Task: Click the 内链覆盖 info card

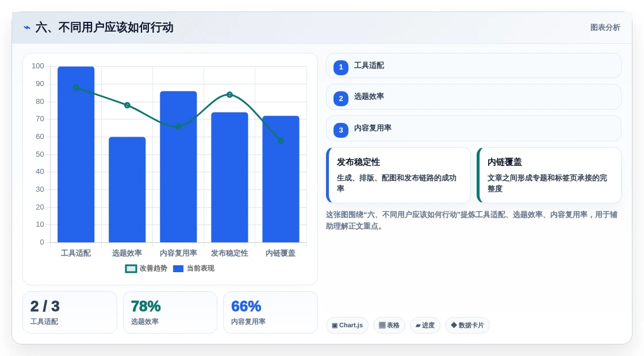Action: pos(549,175)
